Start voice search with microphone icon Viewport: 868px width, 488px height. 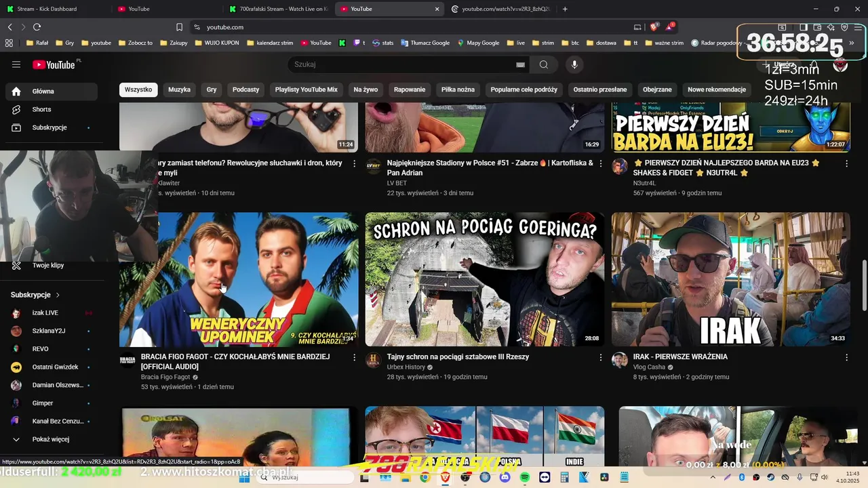point(574,64)
